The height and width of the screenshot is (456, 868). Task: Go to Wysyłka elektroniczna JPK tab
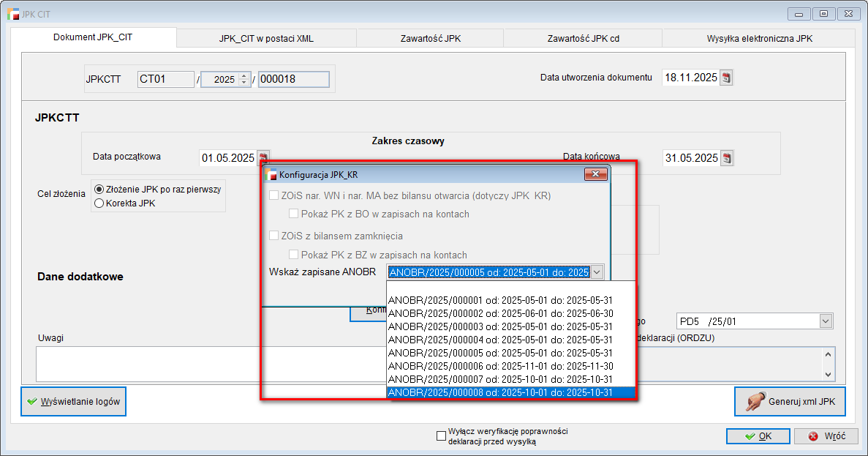[759, 38]
